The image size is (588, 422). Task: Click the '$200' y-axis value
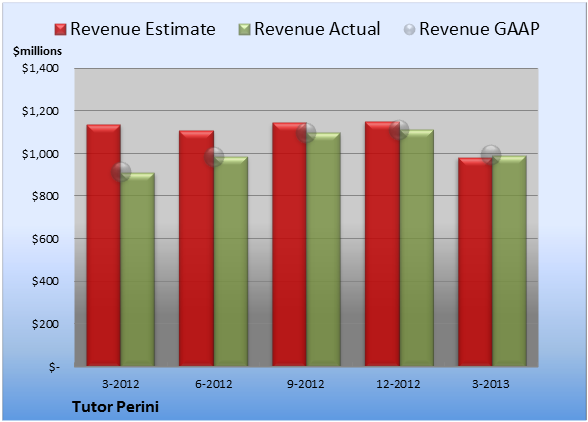tap(45, 324)
